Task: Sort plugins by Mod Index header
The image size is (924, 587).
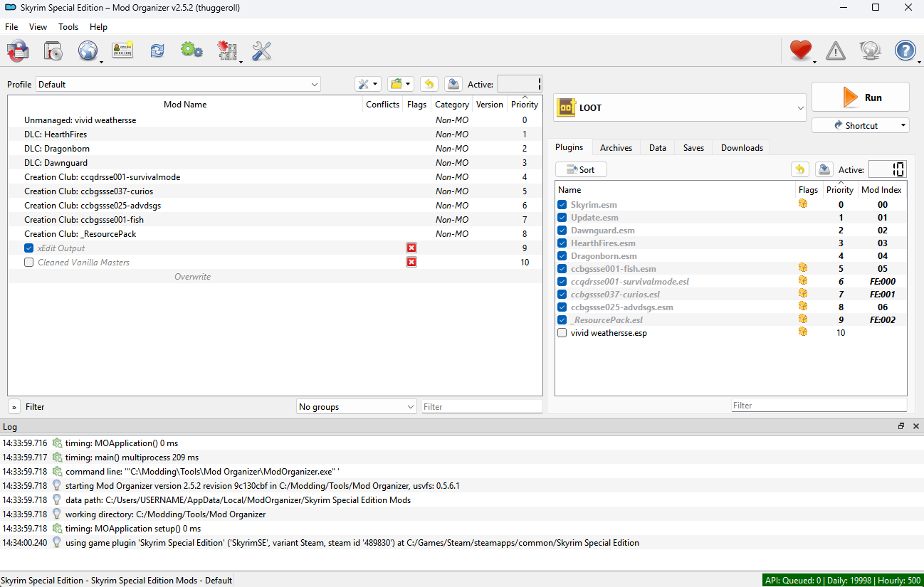Action: click(881, 190)
